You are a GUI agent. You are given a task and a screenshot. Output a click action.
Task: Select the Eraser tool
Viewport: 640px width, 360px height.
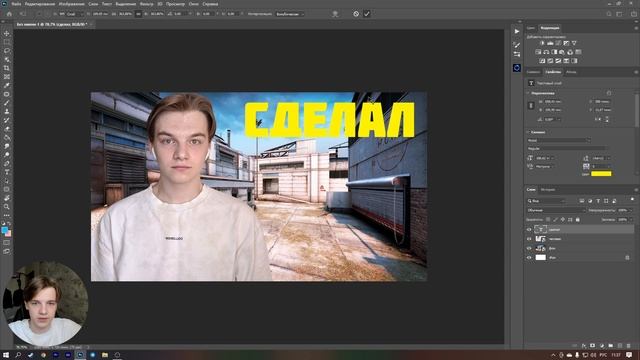coord(7,129)
